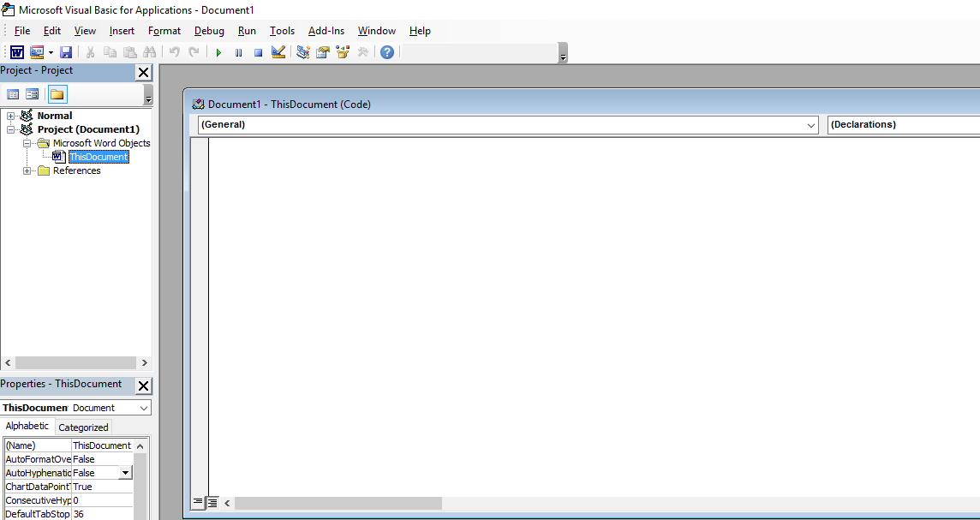Toggle Design Mode icon in the toolbar

[x=278, y=52]
